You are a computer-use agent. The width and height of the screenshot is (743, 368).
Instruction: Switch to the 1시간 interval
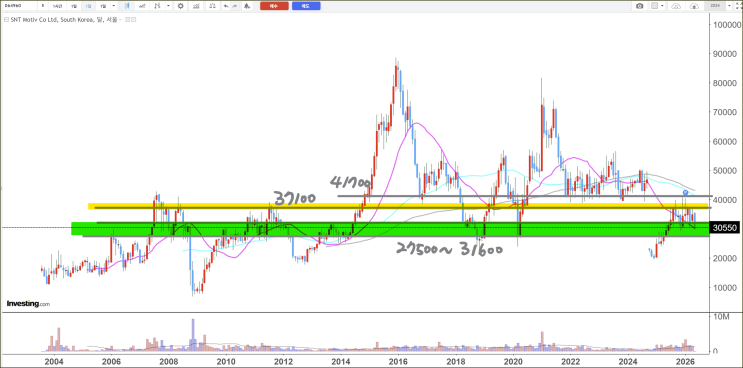57,6
